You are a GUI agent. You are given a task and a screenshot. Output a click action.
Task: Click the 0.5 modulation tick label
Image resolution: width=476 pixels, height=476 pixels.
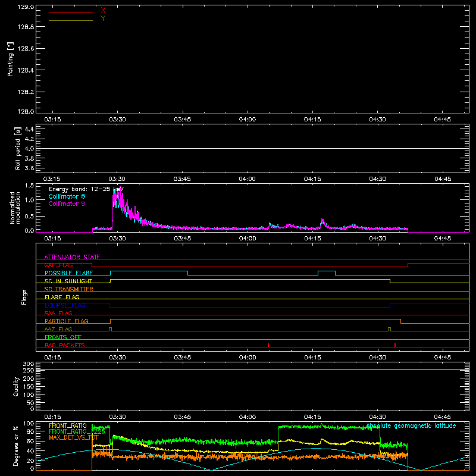coord(29,217)
